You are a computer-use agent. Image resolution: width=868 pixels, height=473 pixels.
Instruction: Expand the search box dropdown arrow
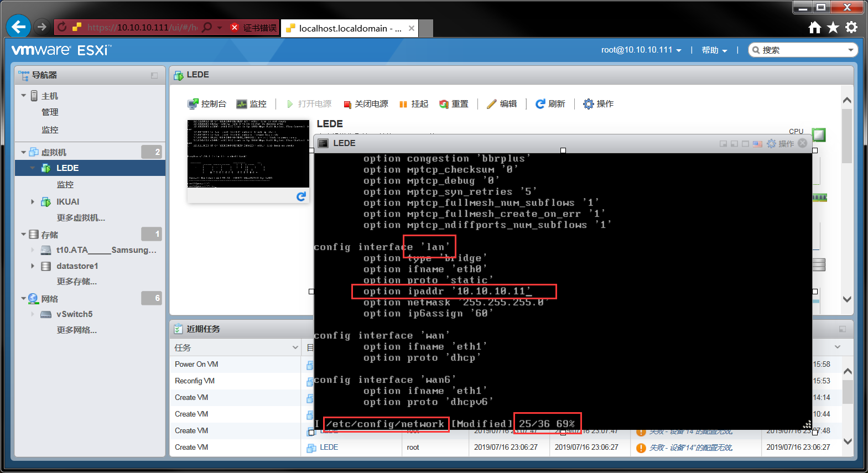pyautogui.click(x=851, y=50)
